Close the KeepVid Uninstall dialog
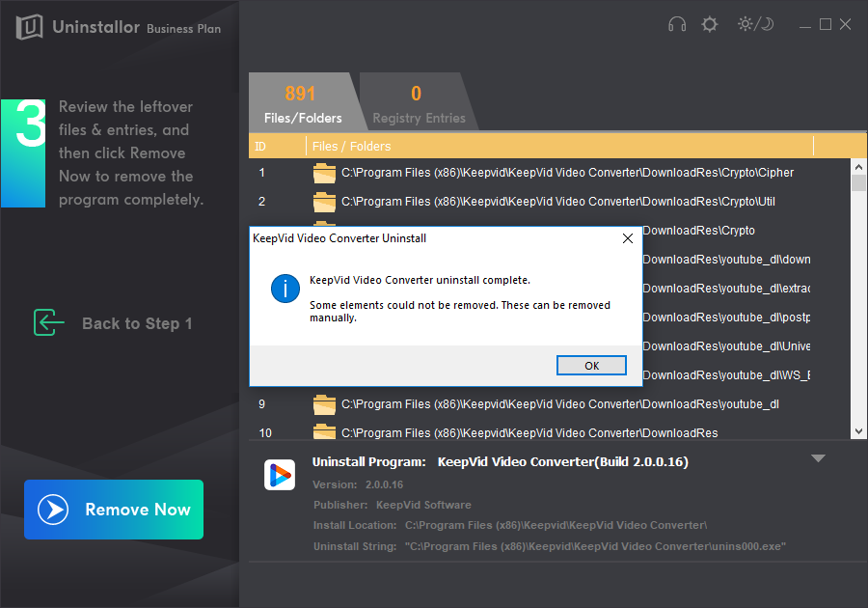 [628, 238]
